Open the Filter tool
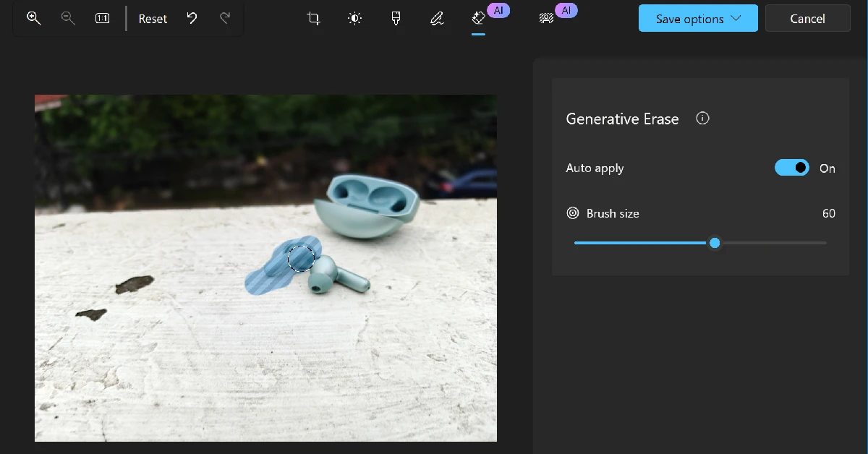 click(x=396, y=18)
